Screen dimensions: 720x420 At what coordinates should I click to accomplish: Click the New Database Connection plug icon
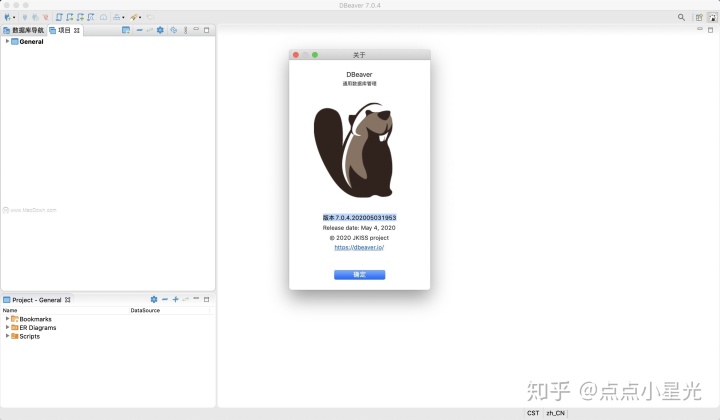point(7,17)
